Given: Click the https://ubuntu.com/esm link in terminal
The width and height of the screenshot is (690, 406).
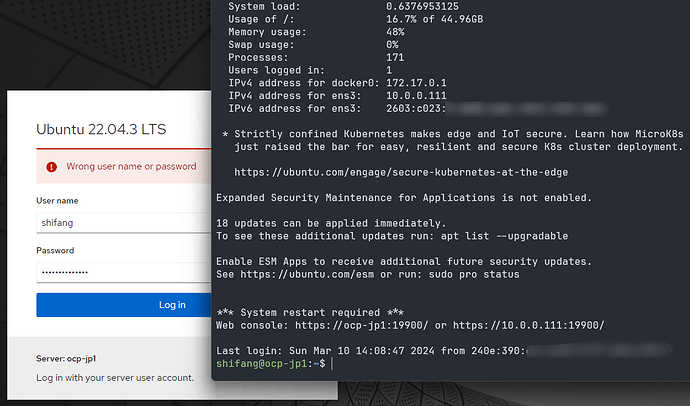Looking at the screenshot, I should [x=307, y=274].
